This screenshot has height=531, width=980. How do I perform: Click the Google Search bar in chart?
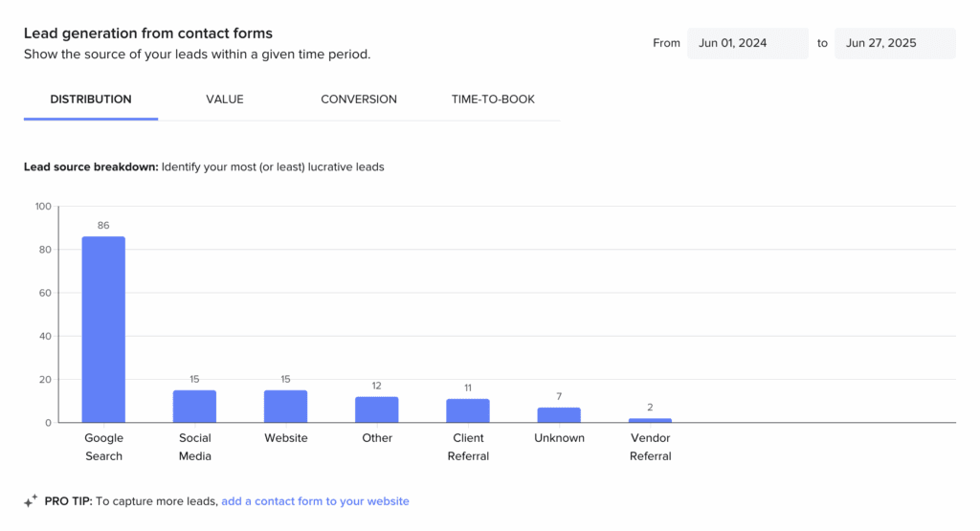(103, 330)
